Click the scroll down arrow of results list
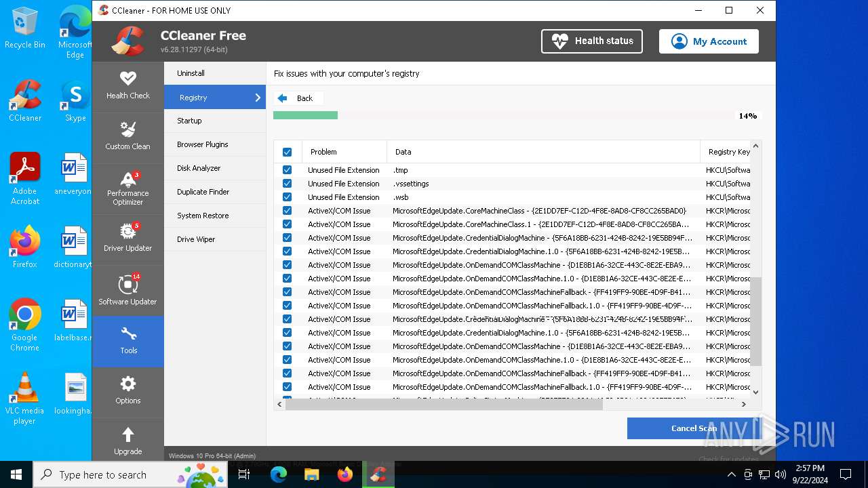This screenshot has width=868, height=488. coord(755,392)
